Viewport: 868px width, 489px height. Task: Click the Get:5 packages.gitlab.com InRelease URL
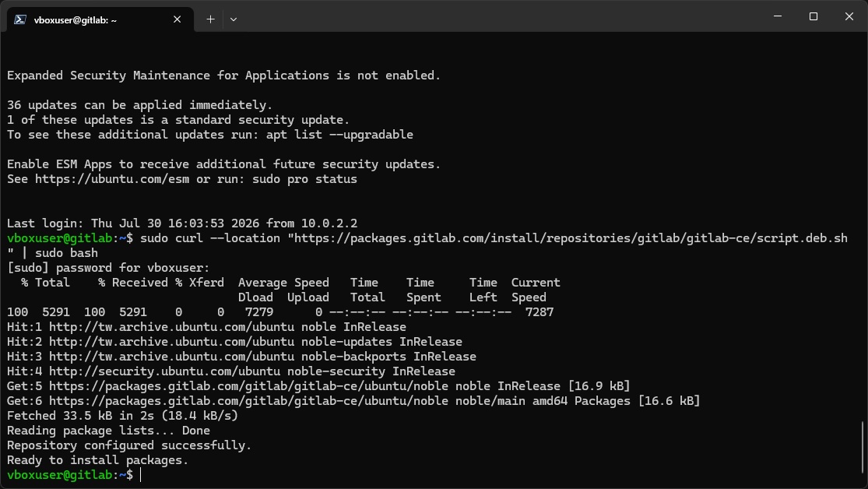[x=248, y=386]
